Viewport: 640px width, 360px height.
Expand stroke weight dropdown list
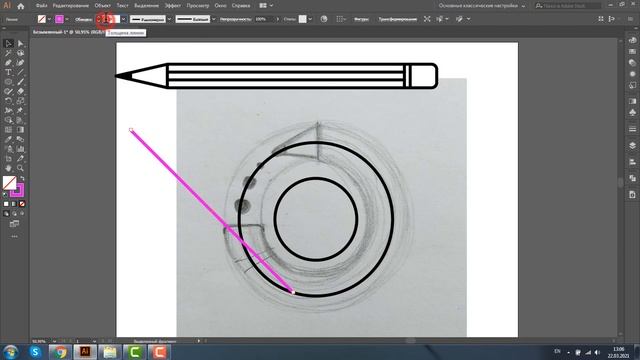click(123, 19)
